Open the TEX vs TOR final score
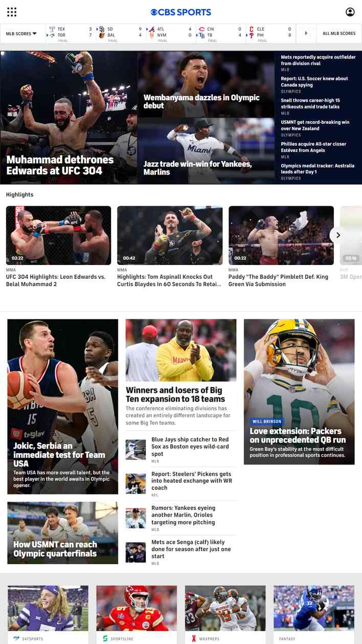Image resolution: width=362 pixels, height=644 pixels. pos(71,33)
